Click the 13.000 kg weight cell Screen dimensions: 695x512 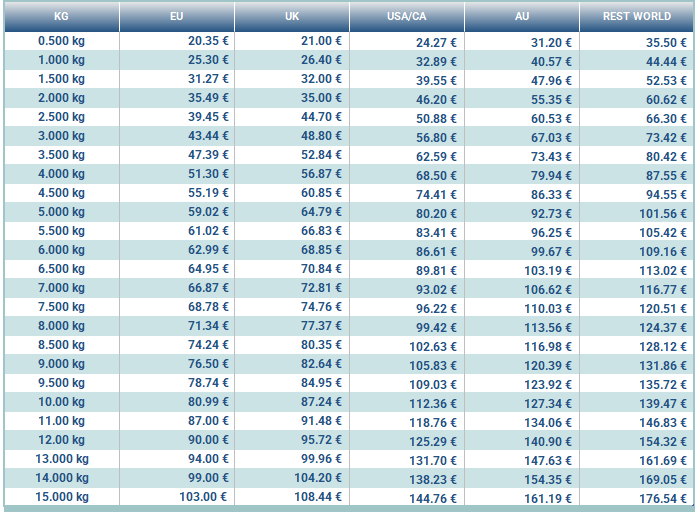click(62, 459)
